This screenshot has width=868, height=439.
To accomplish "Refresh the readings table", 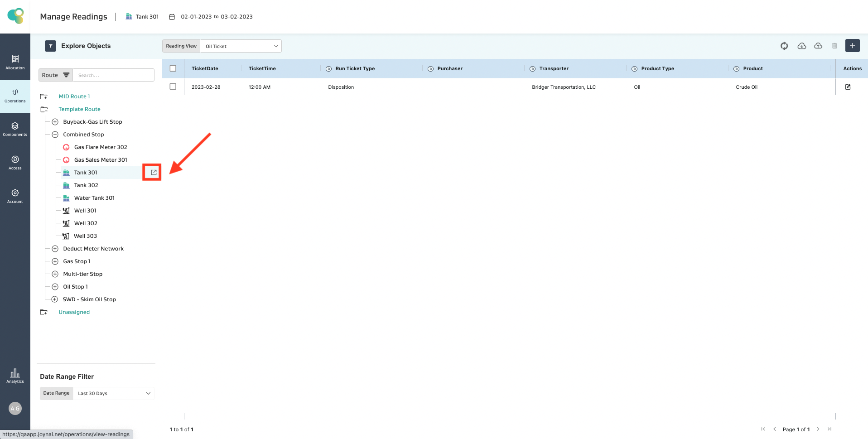I will (784, 46).
